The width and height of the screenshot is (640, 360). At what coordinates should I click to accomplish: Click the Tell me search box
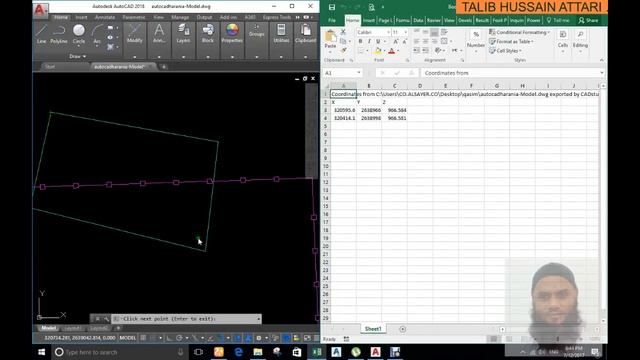pos(558,20)
